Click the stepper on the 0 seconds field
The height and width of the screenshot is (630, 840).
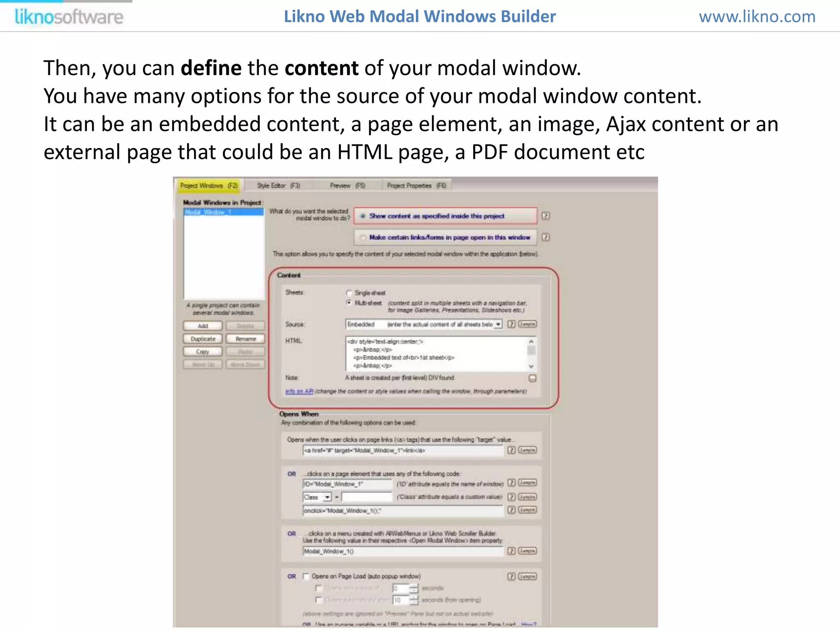coord(413,588)
